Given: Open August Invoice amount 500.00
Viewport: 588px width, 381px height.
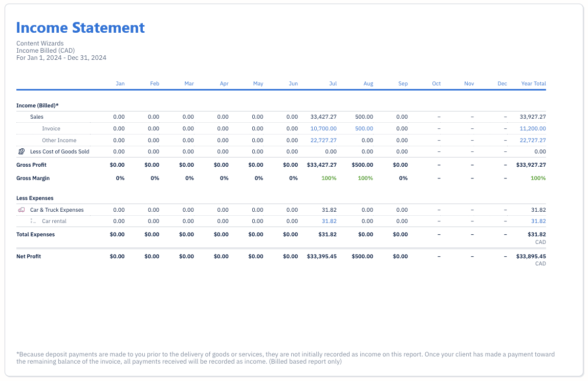Looking at the screenshot, I should 364,129.
